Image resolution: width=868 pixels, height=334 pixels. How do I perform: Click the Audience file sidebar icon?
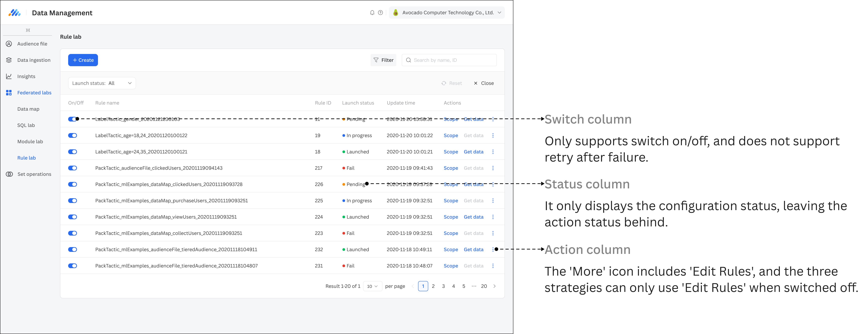(x=9, y=44)
